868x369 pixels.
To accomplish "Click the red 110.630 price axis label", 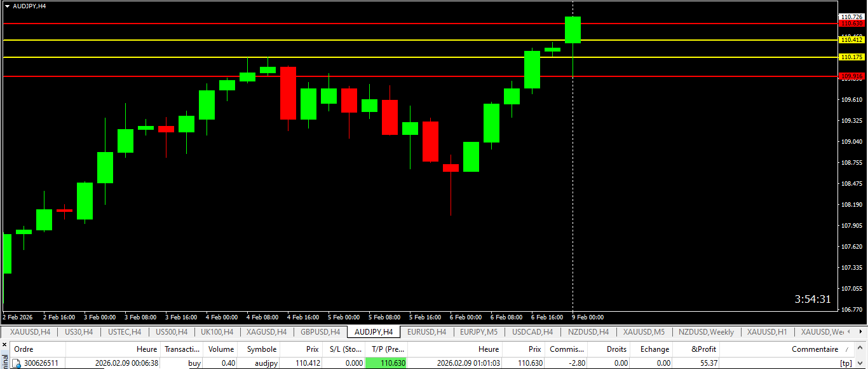I will click(x=851, y=24).
